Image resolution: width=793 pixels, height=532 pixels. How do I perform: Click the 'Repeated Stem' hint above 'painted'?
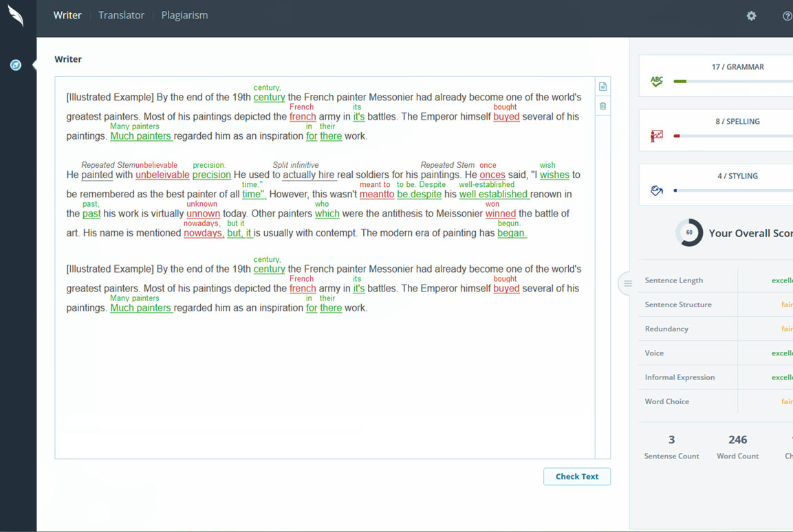[108, 165]
